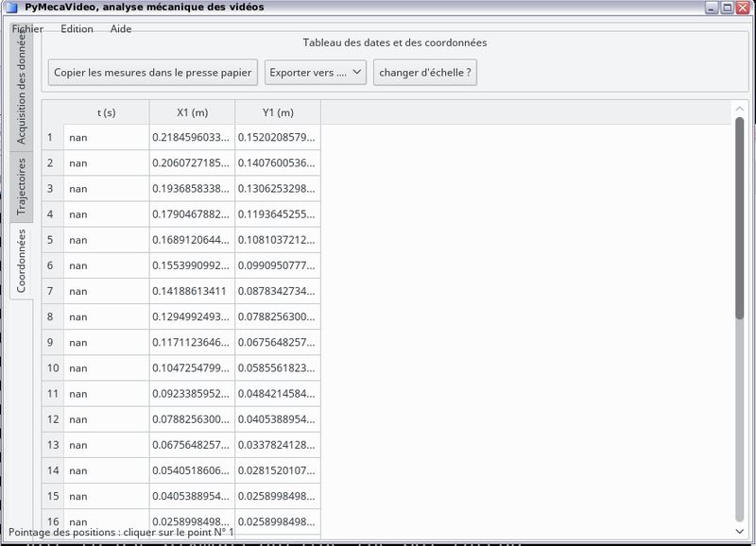756x546 pixels.
Task: Click Y1 cell 0.0990950777...
Action: tap(278, 265)
